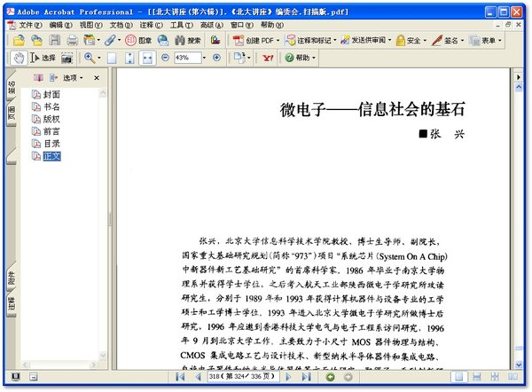Screen dimensions: 532x392
Task: Close the bookmarks navigation panel
Action: click(x=97, y=78)
